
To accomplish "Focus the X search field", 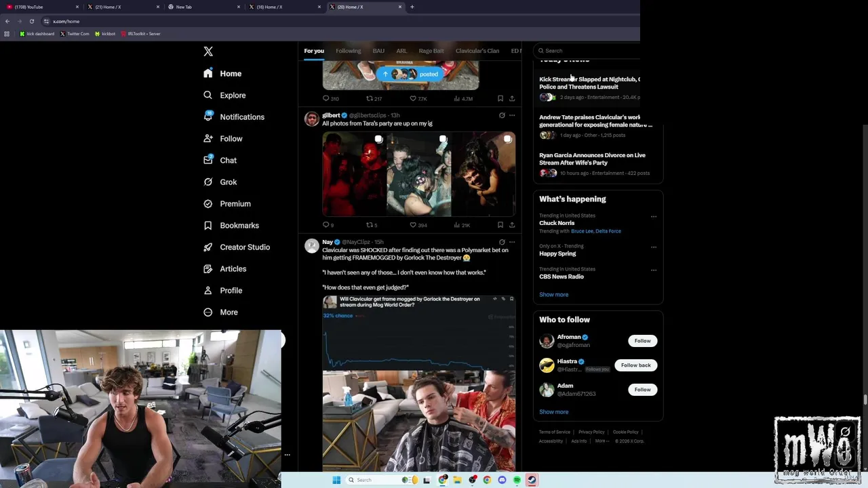I will tap(587, 51).
